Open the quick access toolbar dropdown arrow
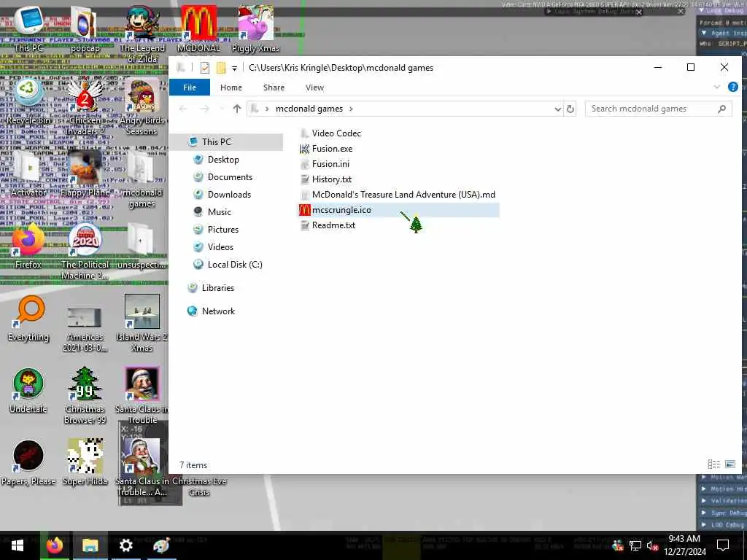Image resolution: width=747 pixels, height=560 pixels. click(x=234, y=68)
